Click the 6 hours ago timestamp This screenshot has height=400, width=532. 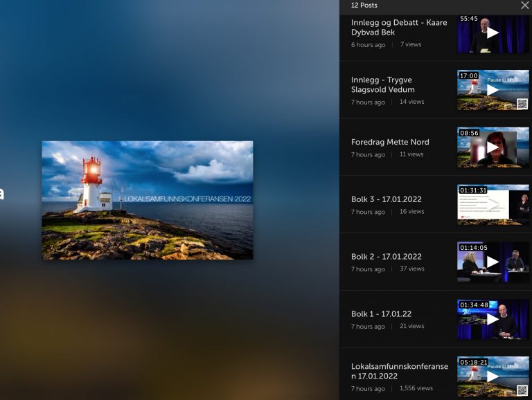pyautogui.click(x=368, y=45)
